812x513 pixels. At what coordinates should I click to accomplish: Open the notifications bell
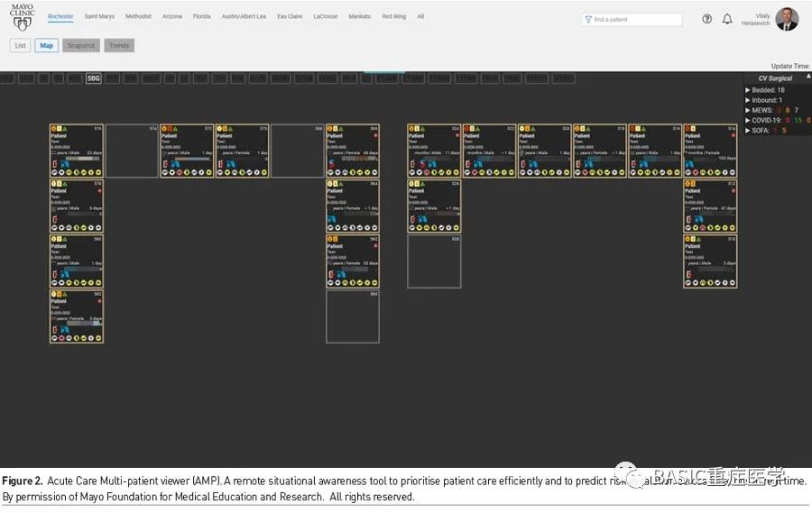[x=727, y=19]
